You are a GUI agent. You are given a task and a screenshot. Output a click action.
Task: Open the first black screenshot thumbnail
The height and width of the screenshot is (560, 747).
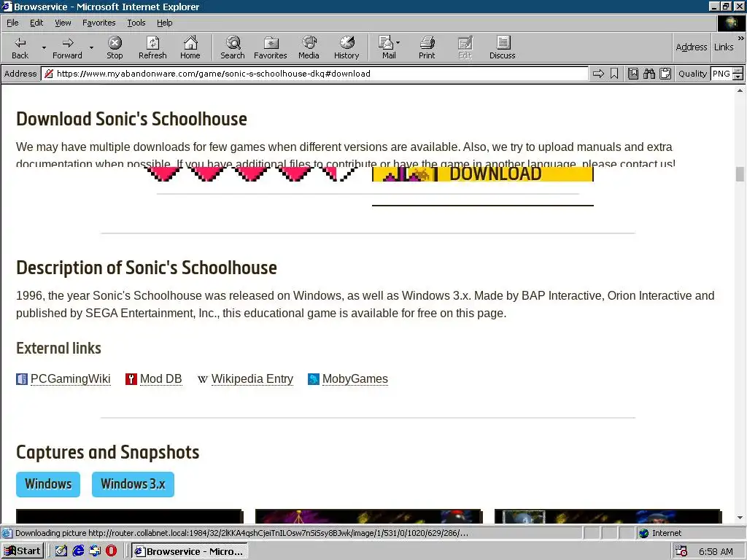tap(130, 516)
